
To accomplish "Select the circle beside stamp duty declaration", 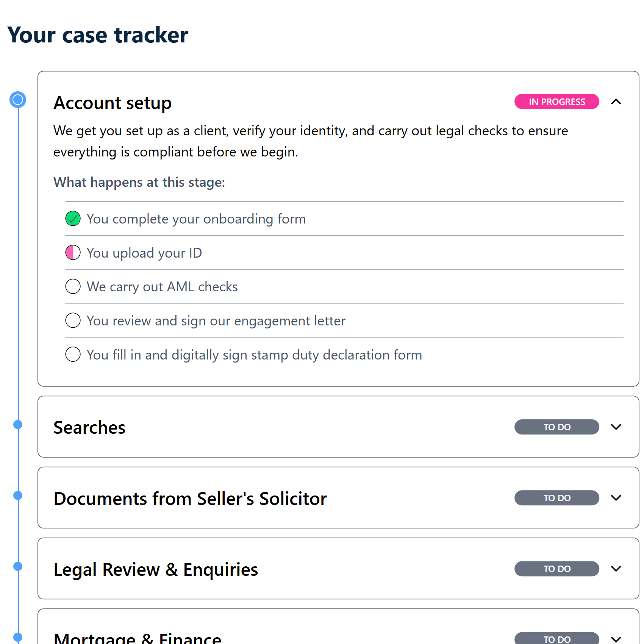I will pyautogui.click(x=73, y=355).
